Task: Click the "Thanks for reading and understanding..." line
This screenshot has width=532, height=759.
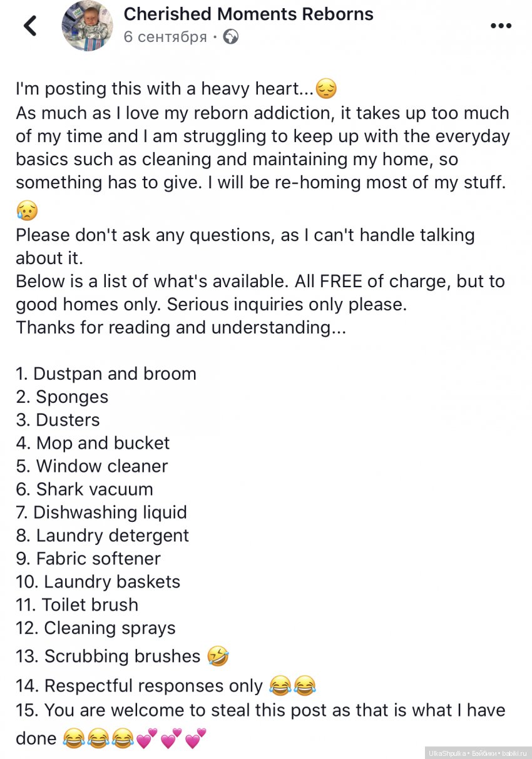Action: [181, 327]
